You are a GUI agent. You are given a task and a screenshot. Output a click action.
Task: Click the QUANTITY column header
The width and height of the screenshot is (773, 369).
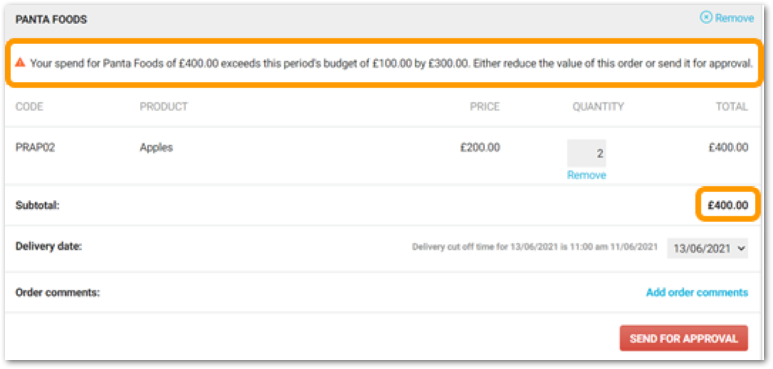tap(598, 106)
